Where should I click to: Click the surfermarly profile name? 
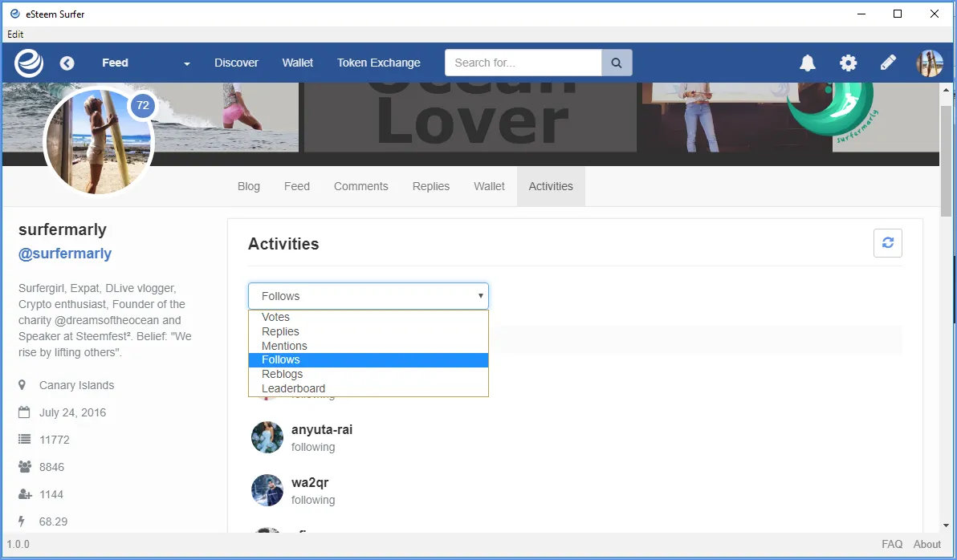coord(63,229)
